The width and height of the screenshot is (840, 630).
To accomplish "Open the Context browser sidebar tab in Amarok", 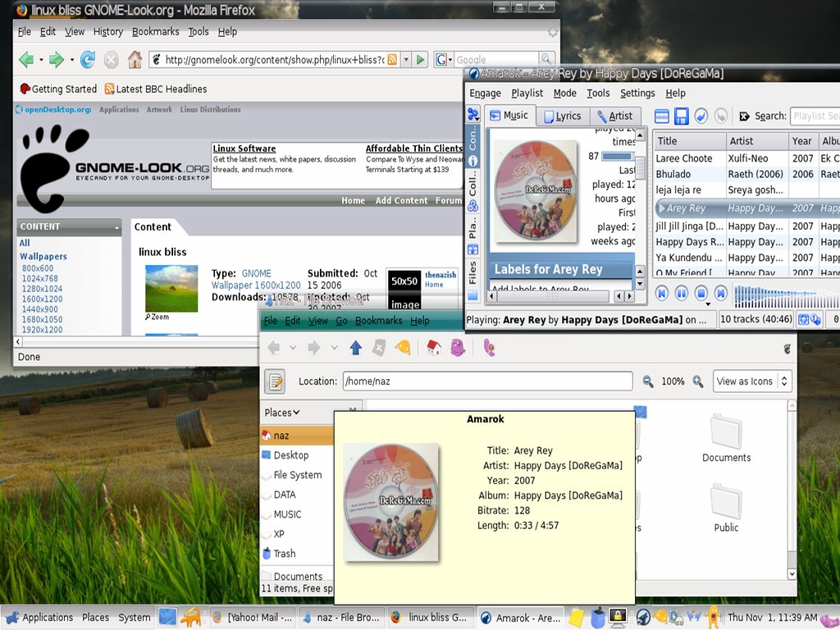I will pyautogui.click(x=472, y=146).
